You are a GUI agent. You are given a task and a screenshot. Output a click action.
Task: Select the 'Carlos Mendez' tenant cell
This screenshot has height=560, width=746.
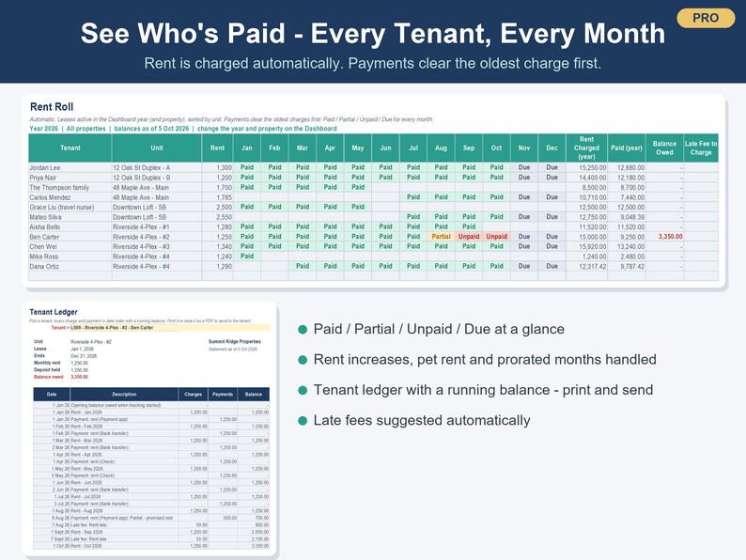point(70,197)
